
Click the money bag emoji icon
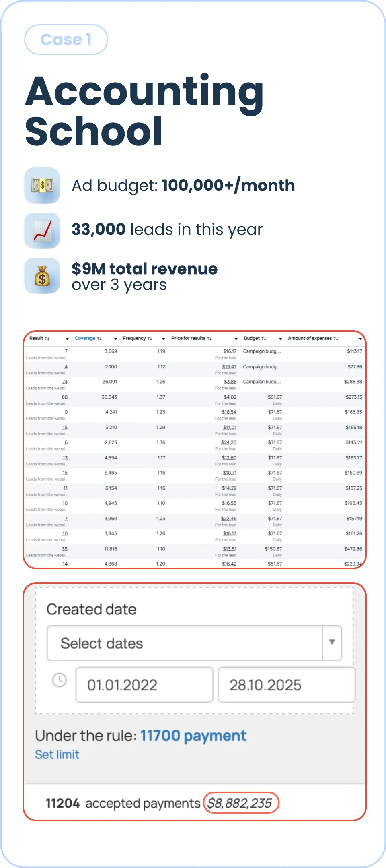pyautogui.click(x=42, y=276)
